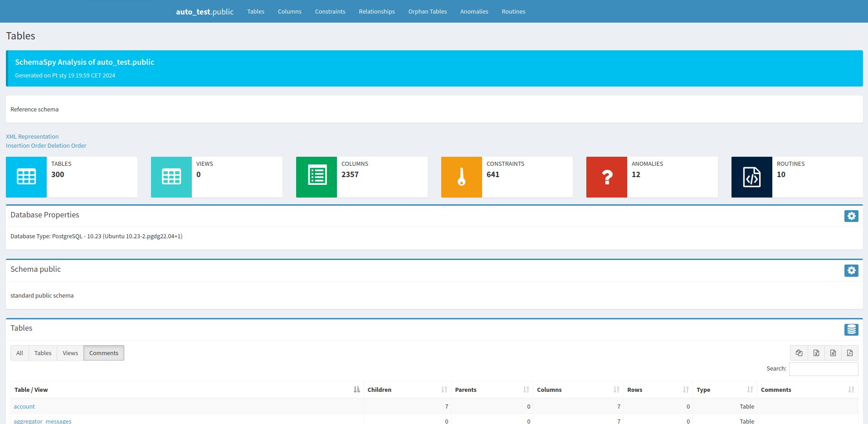Viewport: 868px width, 424px height.
Task: Toggle the Comments filter button
Action: click(x=103, y=353)
